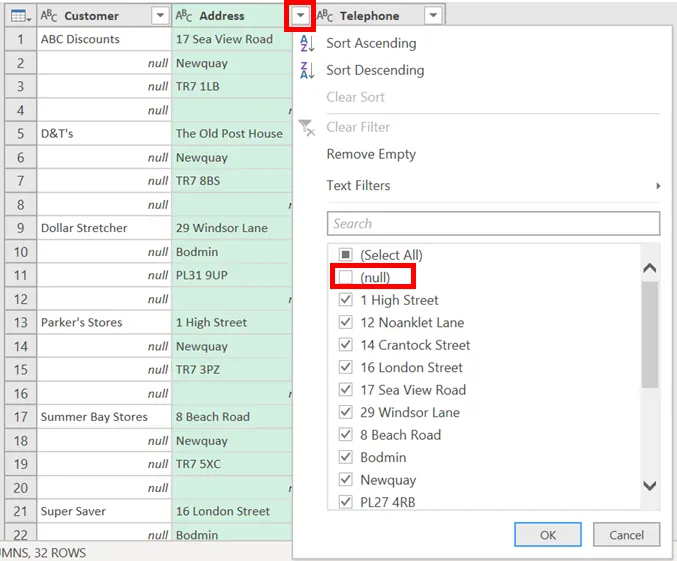Click the Clear Filter funnel icon
The image size is (677, 561).
click(307, 127)
